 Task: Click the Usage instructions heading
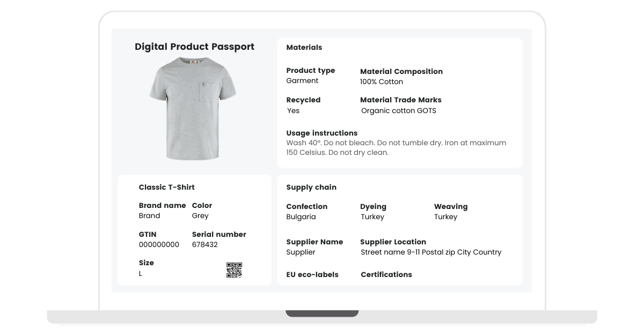pos(321,133)
